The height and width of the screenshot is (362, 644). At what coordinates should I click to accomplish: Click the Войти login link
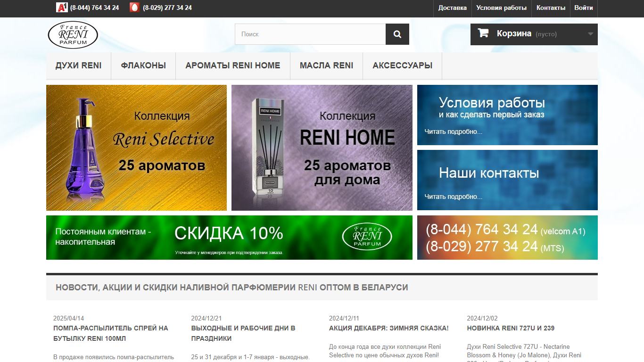(584, 8)
